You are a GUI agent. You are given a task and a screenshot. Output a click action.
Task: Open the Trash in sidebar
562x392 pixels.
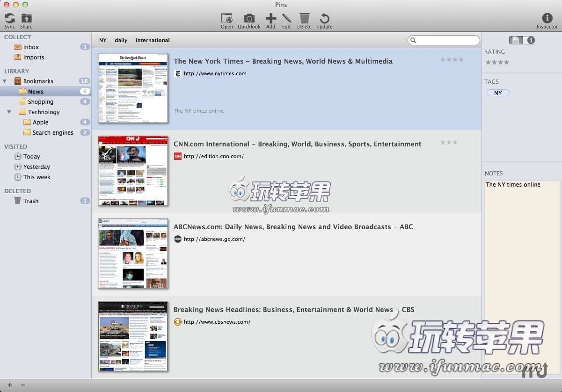pyautogui.click(x=45, y=201)
